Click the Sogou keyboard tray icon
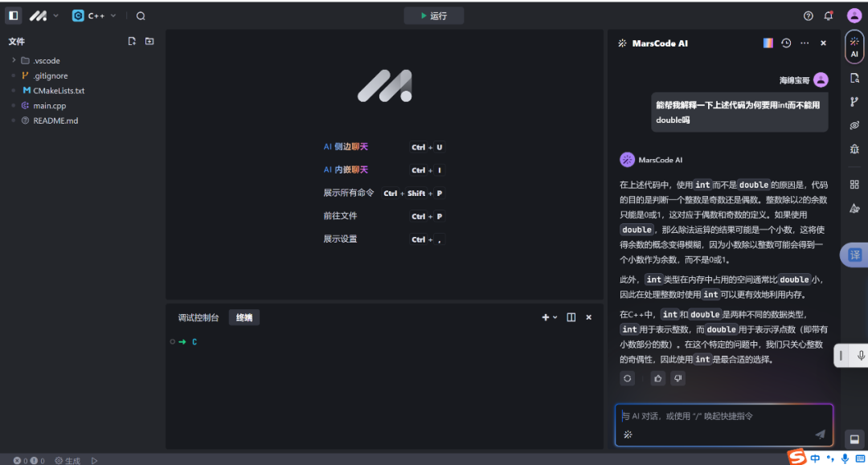This screenshot has height=465, width=868. tap(860, 459)
